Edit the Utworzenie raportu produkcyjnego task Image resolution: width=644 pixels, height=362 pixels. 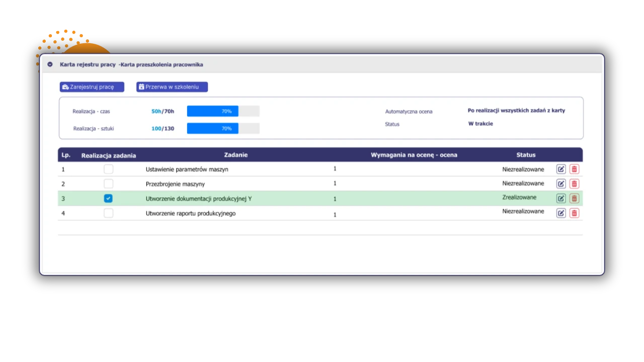coord(561,213)
